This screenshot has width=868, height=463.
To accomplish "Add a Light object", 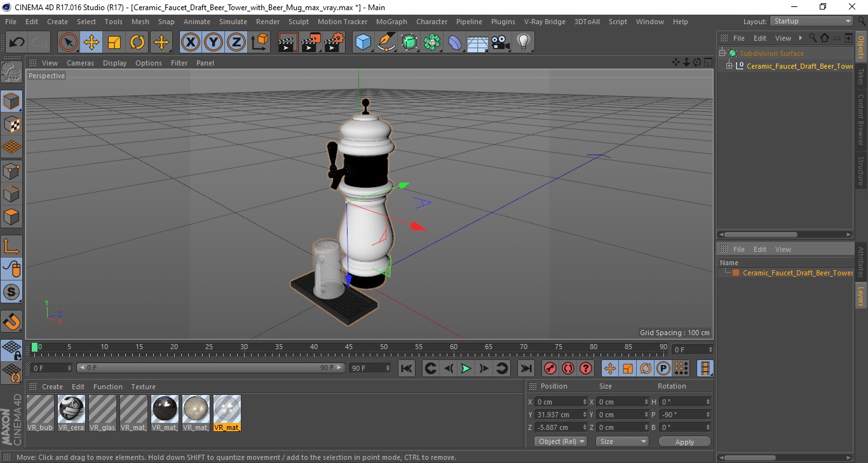I will [x=523, y=43].
